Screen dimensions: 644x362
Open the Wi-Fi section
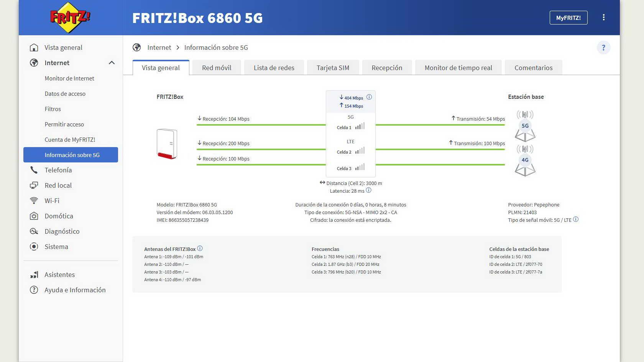71,201
